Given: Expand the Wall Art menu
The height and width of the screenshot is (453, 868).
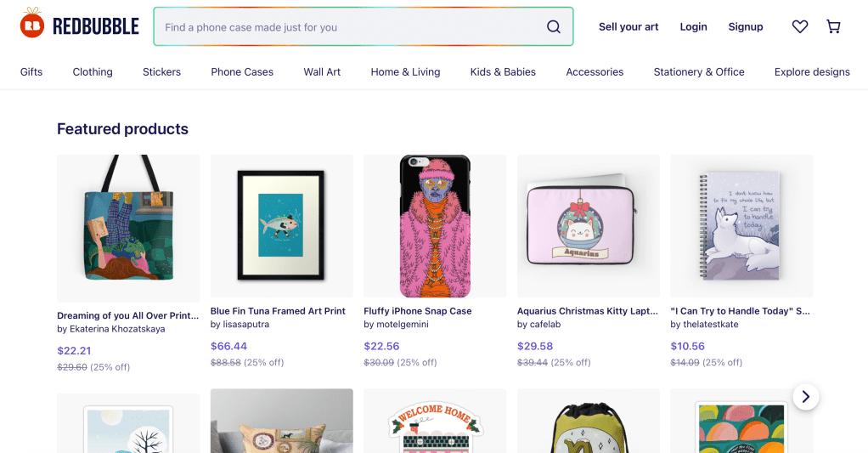Looking at the screenshot, I should 322,72.
